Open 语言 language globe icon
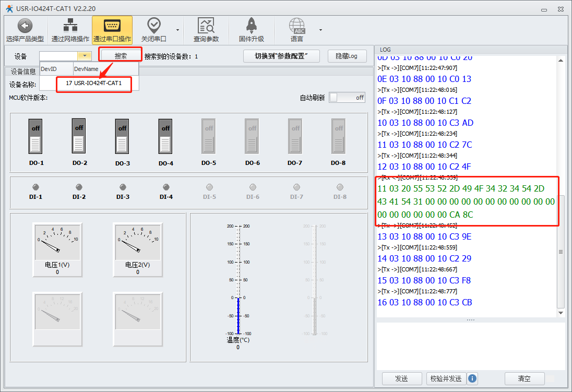Screen dimensions: 572x392 [x=297, y=26]
